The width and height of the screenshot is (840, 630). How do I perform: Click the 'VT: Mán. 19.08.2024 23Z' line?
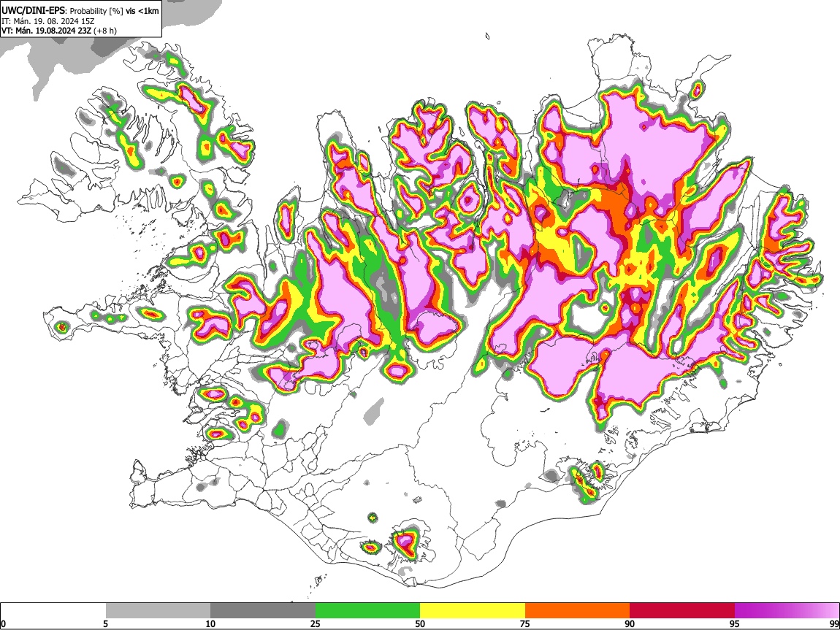click(x=47, y=31)
